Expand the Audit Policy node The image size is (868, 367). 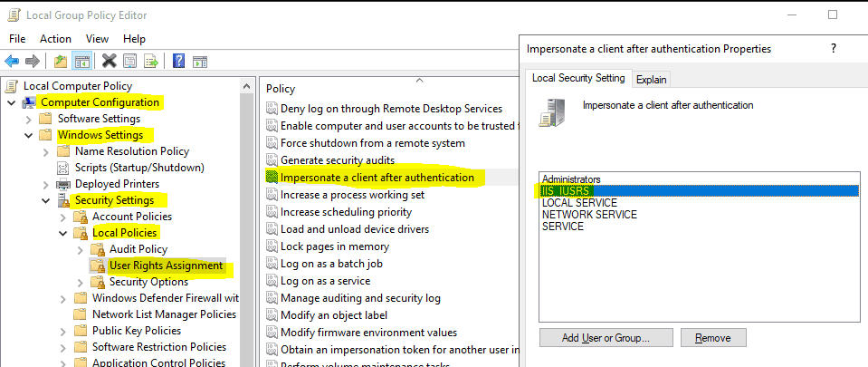(x=81, y=250)
